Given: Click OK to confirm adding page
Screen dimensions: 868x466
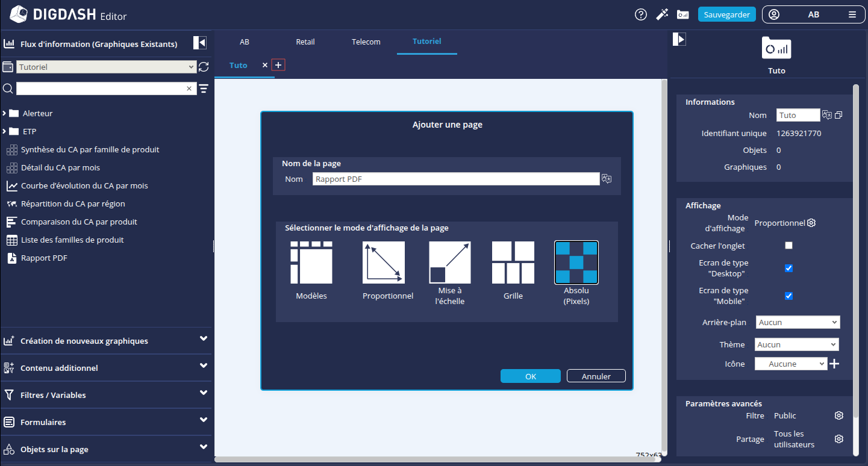Looking at the screenshot, I should pyautogui.click(x=530, y=376).
